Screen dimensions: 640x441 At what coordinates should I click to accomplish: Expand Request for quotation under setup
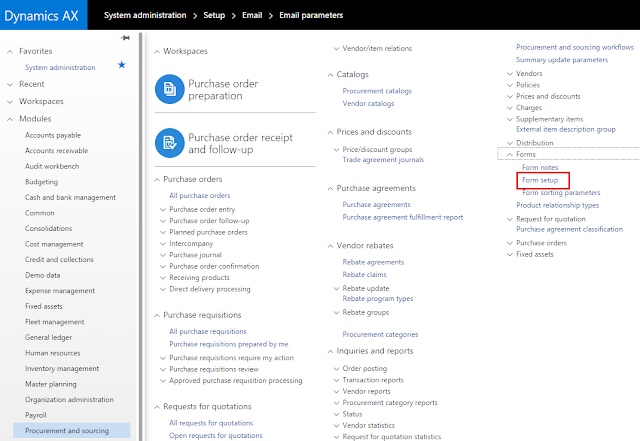point(510,219)
